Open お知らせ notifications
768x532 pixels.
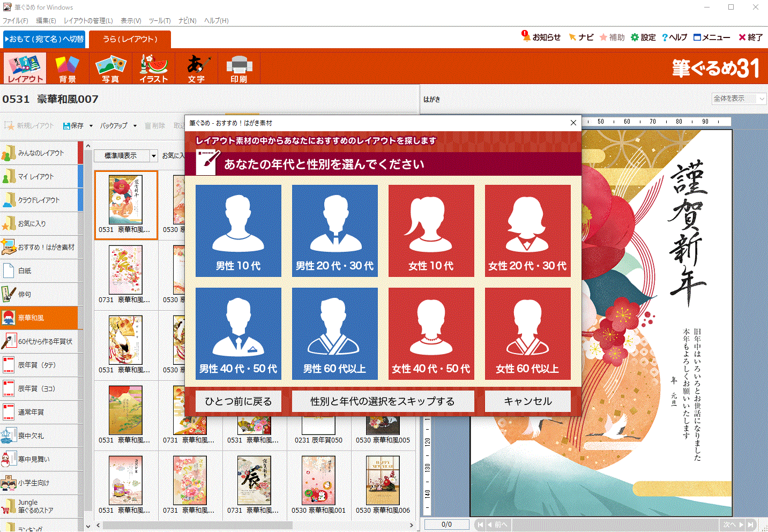[x=541, y=37]
